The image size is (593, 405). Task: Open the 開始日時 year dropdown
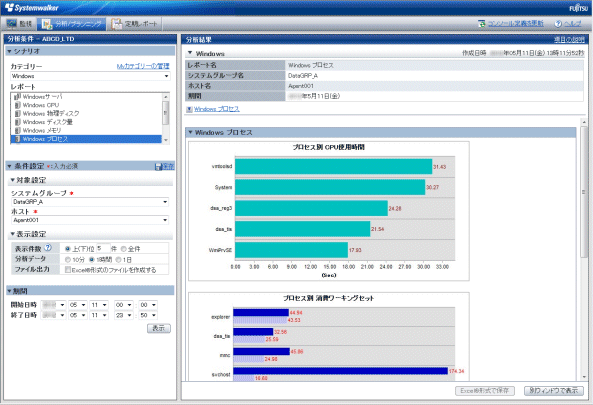click(53, 305)
